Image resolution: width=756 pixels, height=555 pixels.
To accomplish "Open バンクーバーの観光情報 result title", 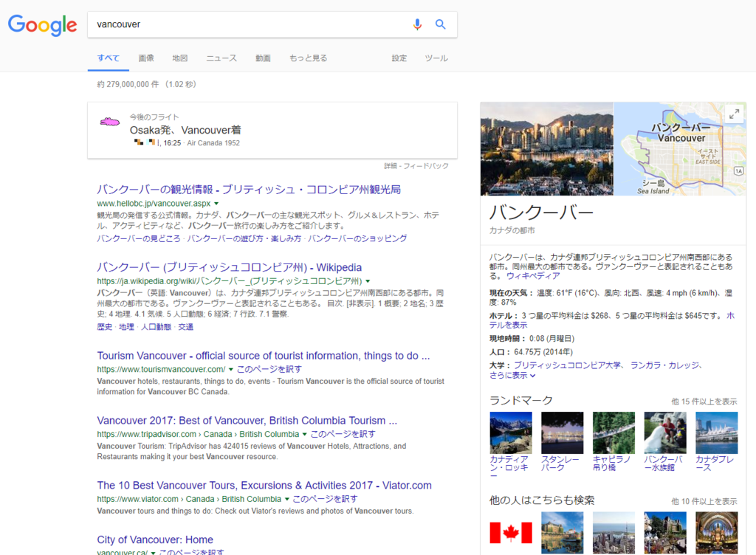I will (x=249, y=190).
